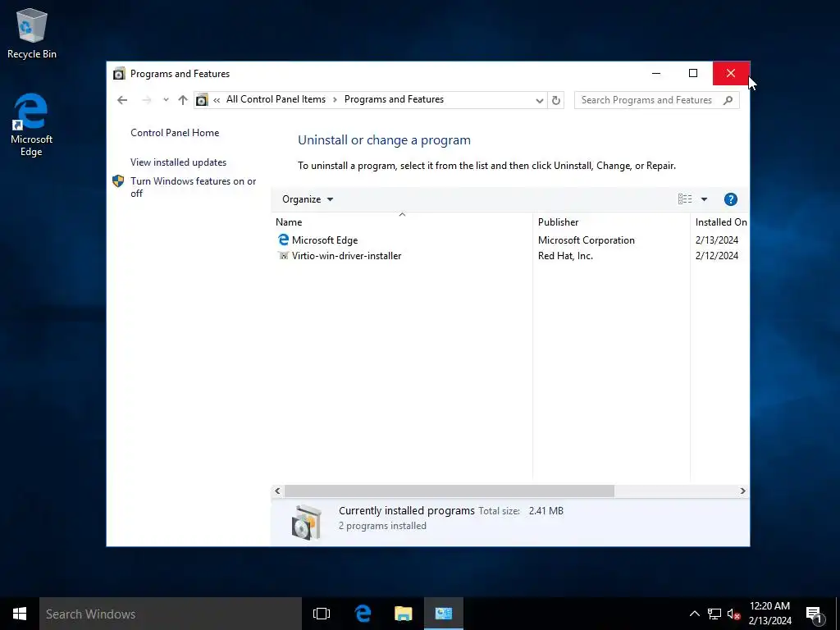Select the Microsoft Edge program row
Viewport: 840px width, 630px height.
pos(510,240)
